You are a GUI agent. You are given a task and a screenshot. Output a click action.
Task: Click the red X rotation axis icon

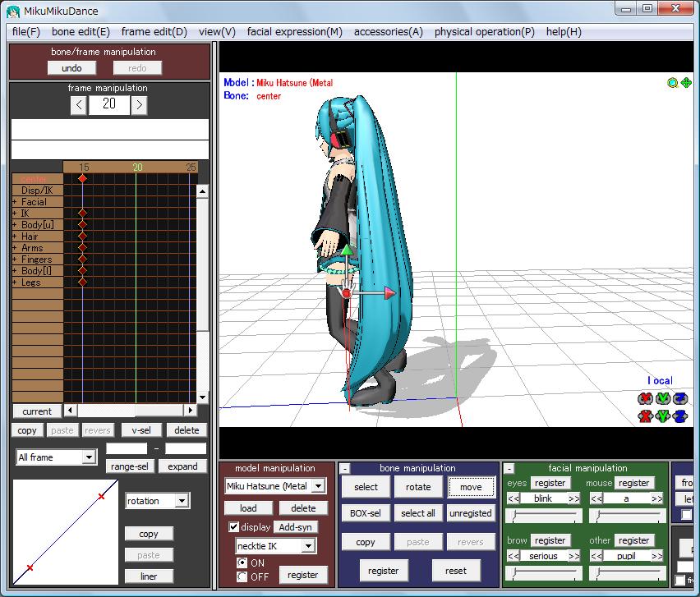click(645, 398)
